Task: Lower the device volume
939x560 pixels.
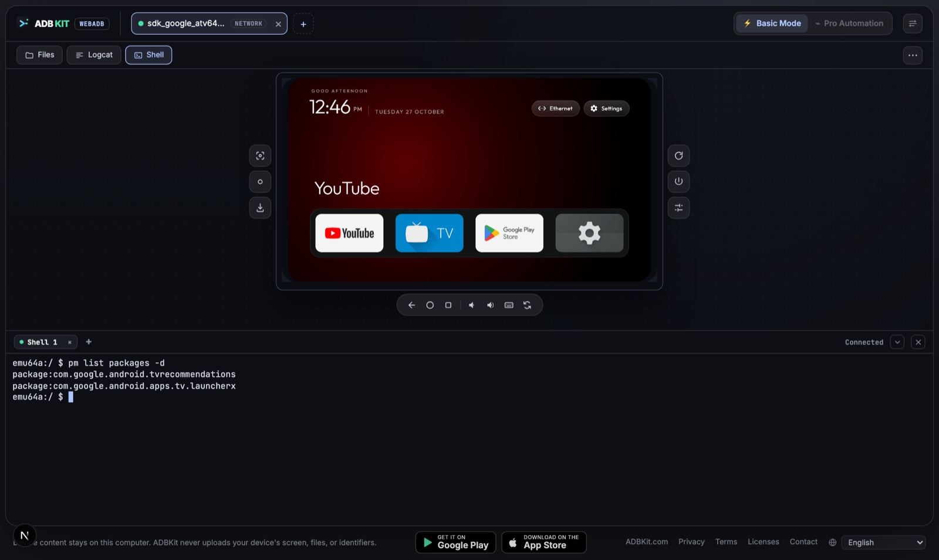Action: [x=471, y=305]
